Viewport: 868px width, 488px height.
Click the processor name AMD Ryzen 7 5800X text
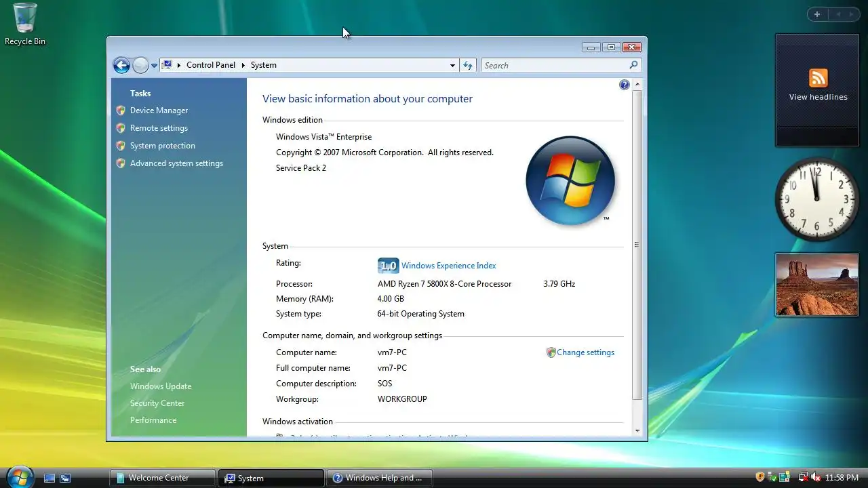444,284
